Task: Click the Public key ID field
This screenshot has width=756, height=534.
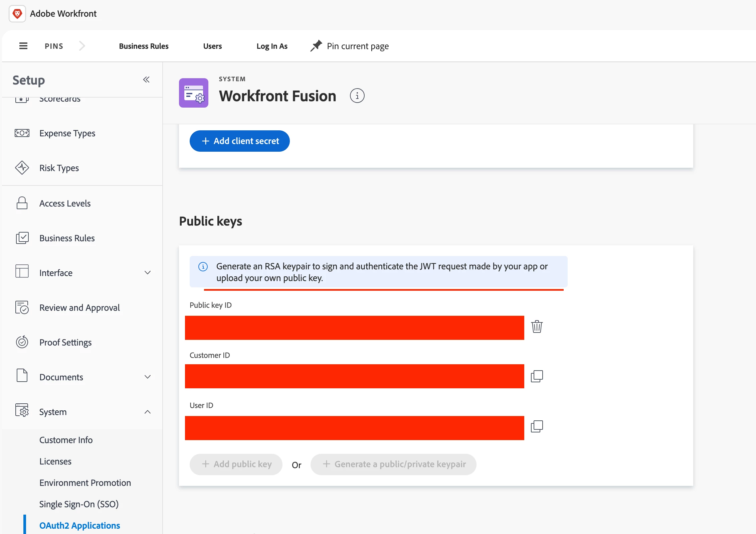Action: [x=354, y=328]
